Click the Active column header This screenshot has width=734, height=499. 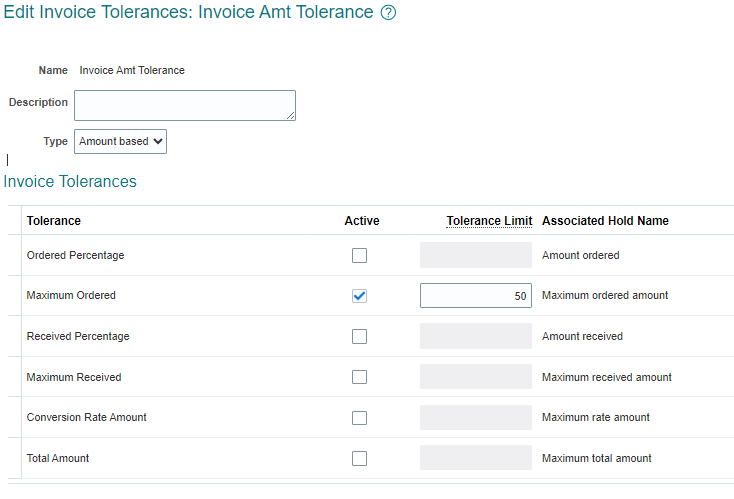362,220
